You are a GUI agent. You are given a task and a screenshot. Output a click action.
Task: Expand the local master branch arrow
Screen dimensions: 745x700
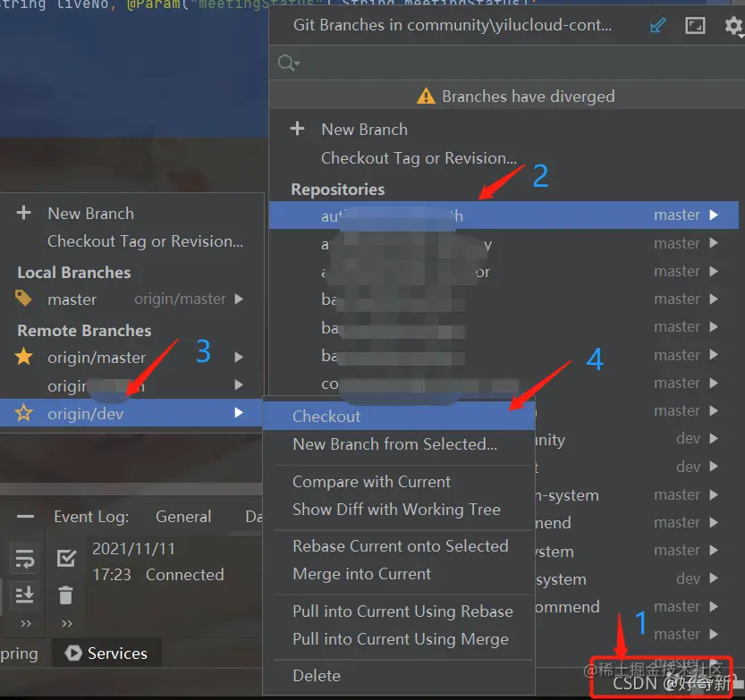click(239, 299)
